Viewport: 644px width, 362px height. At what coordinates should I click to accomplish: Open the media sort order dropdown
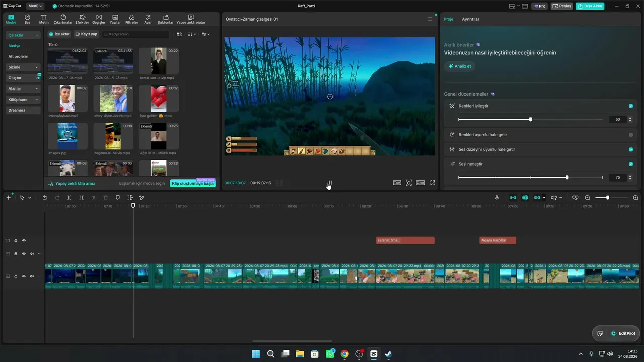192,34
